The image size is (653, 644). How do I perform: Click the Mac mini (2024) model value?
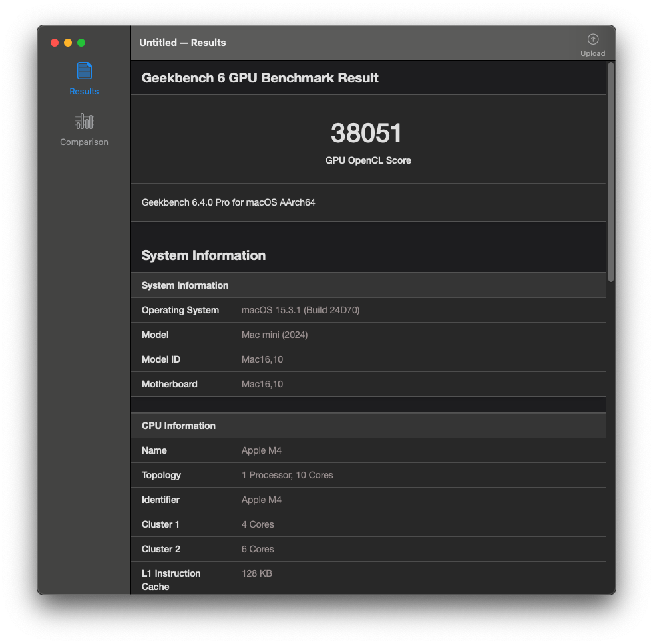coord(274,335)
